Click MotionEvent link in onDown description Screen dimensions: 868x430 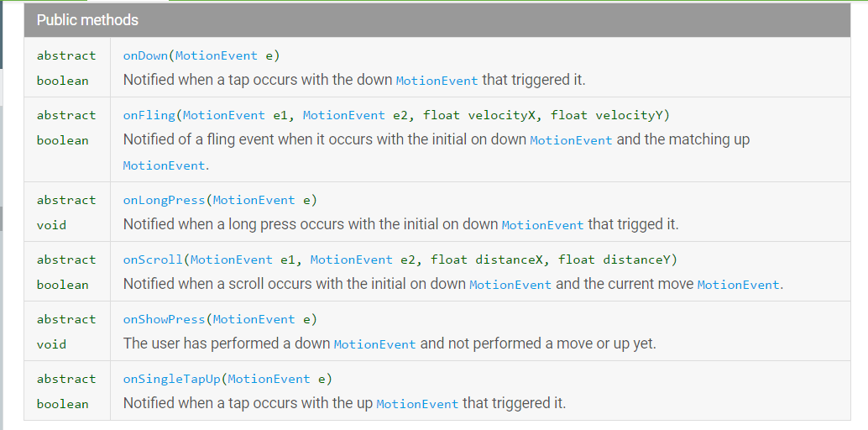click(437, 81)
